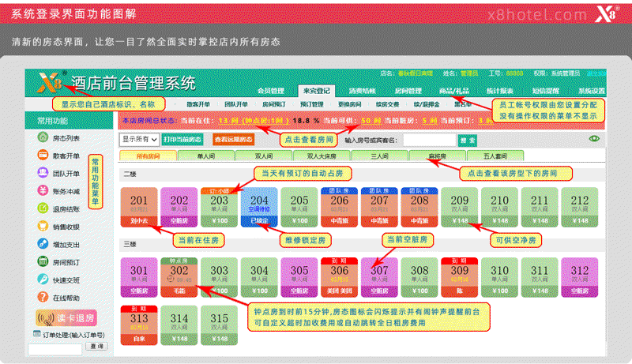This screenshot has height=364, width=632.
Task: Select the 更换房间 submenu item
Action: (x=349, y=104)
